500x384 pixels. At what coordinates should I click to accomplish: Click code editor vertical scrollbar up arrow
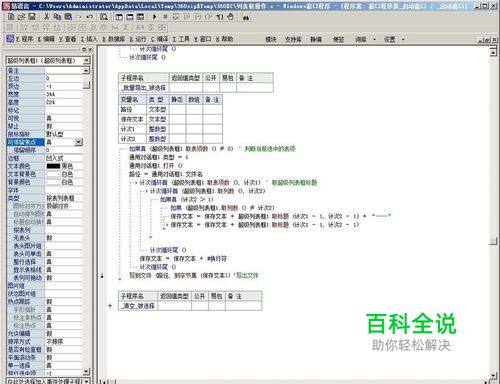(x=493, y=51)
